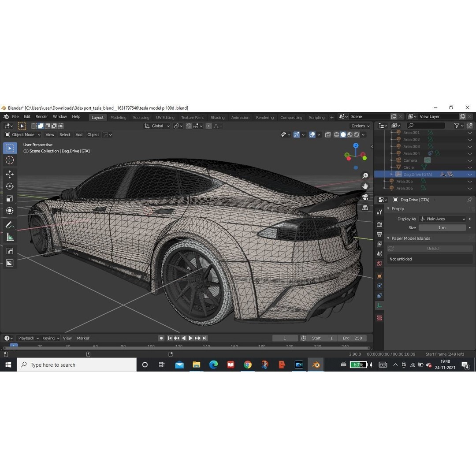Open the Output properties tab
The width and height of the screenshot is (476, 476).
[379, 234]
